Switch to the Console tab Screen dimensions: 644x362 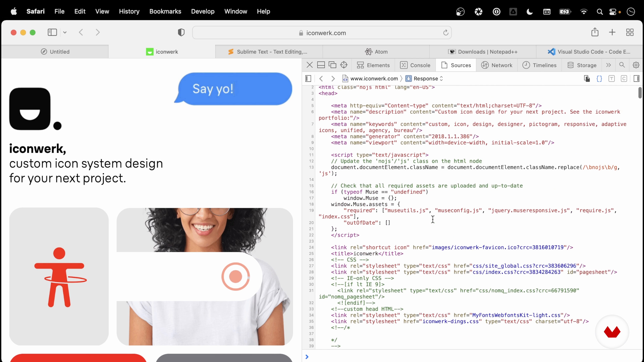click(415, 65)
